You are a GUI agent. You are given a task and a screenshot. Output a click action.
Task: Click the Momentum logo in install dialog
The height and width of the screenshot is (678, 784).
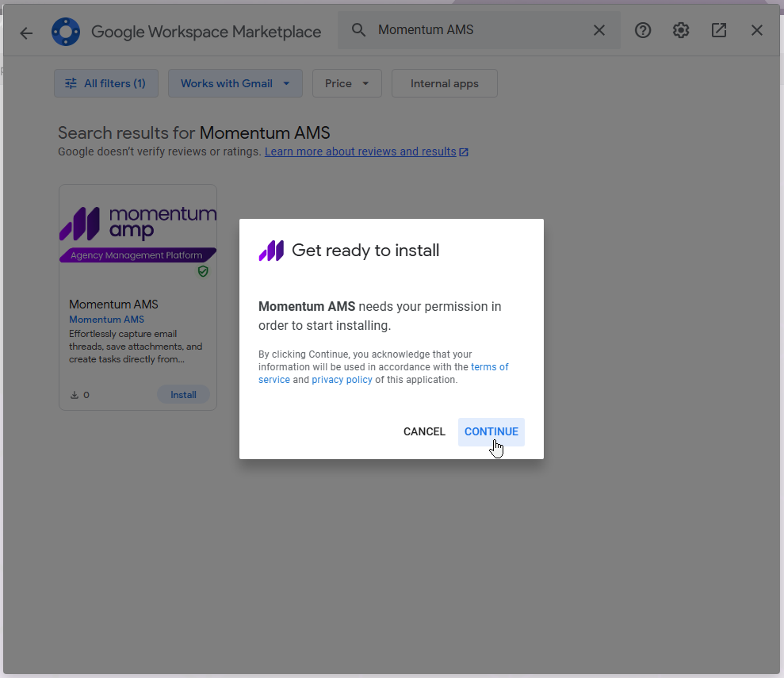(x=271, y=251)
